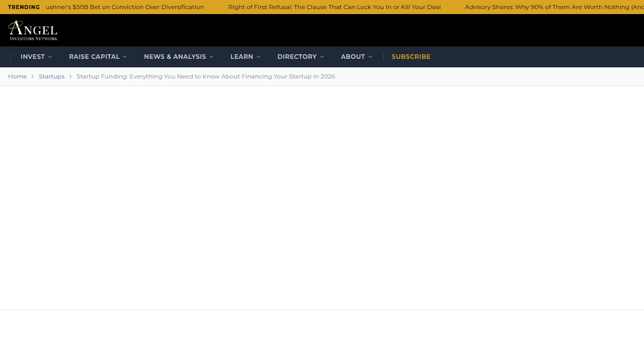This screenshot has height=362, width=644.
Task: Click the SUBSCRIBE link
Action: point(411,57)
